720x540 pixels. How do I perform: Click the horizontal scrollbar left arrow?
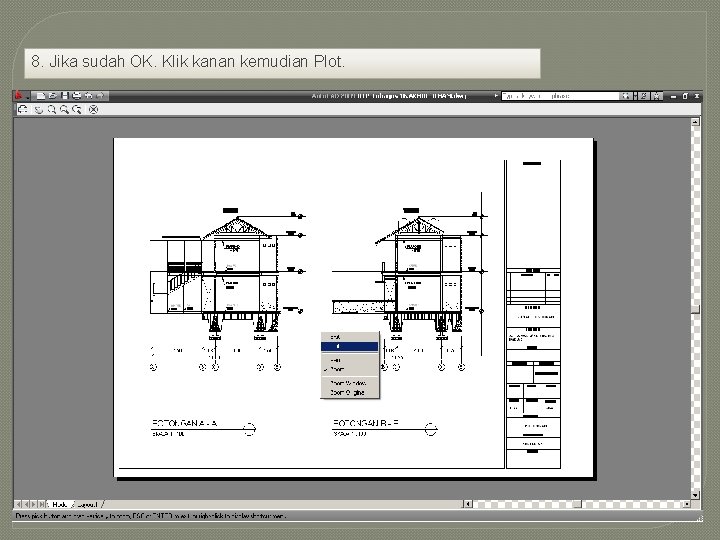(x=467, y=504)
